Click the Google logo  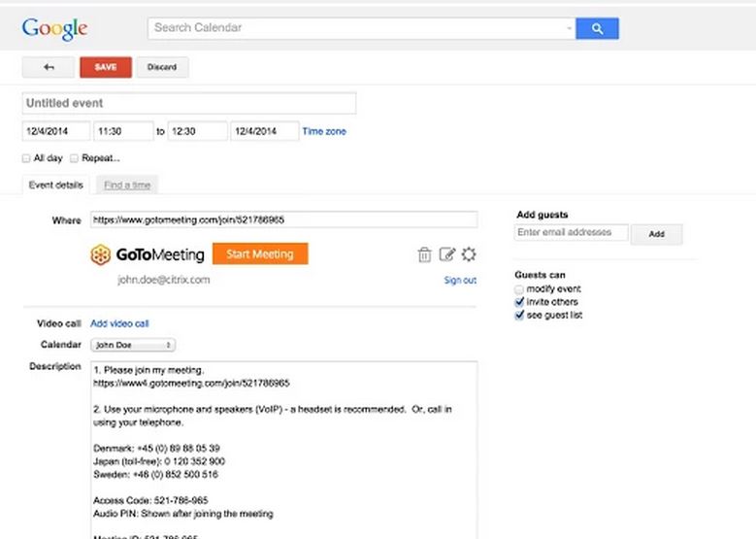[54, 29]
